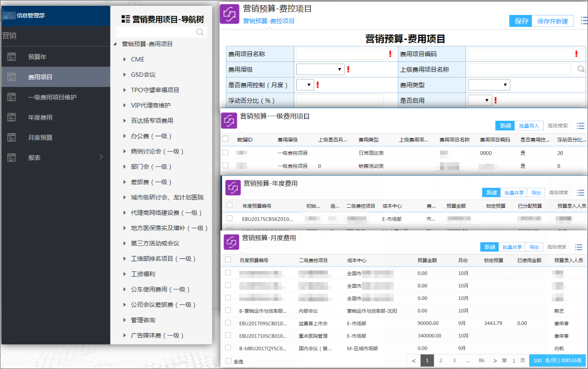Viewport: 588px width, 369px height.
Task: Open list menu icon beside 保存并新建
Action: (584, 21)
